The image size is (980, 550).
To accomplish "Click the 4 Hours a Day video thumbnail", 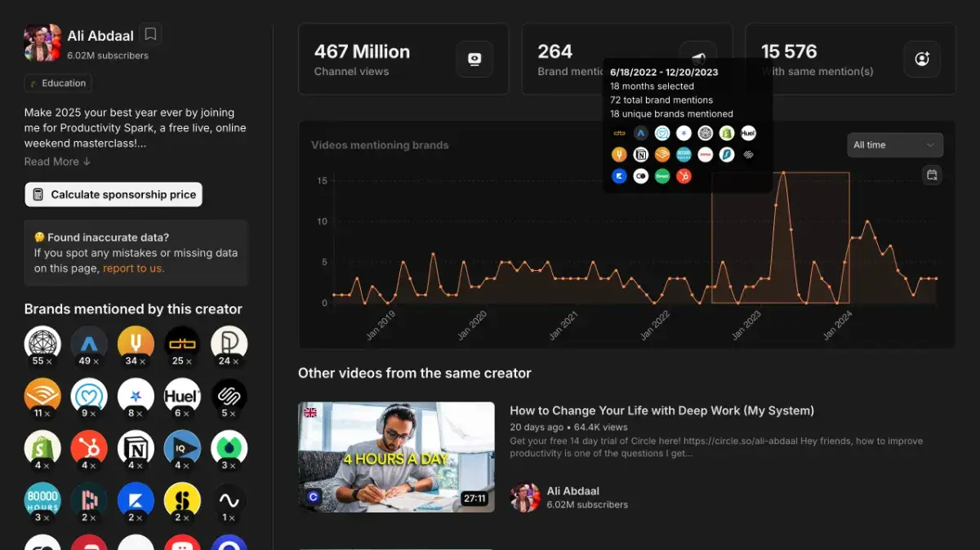I will click(x=396, y=457).
